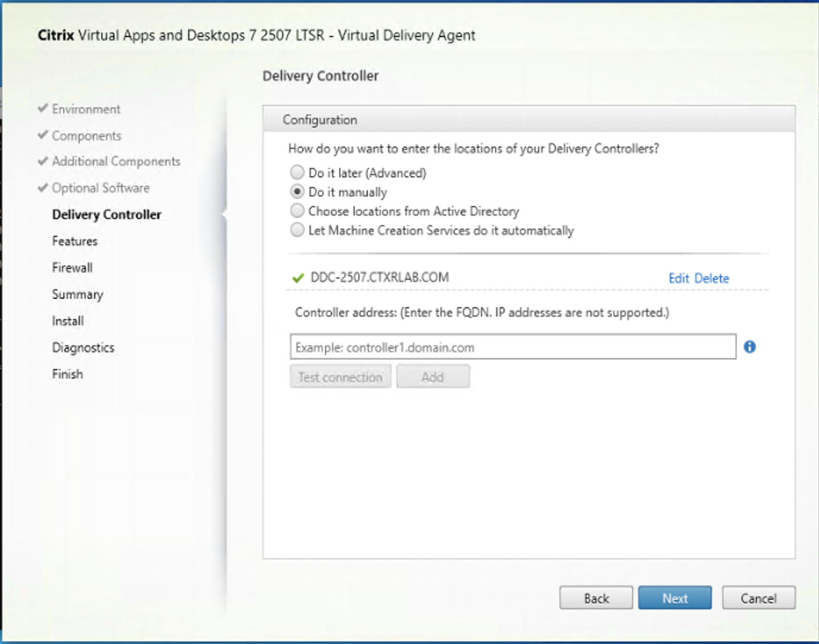Click Back to return to previous step
The width and height of the screenshot is (819, 644).
pos(596,598)
